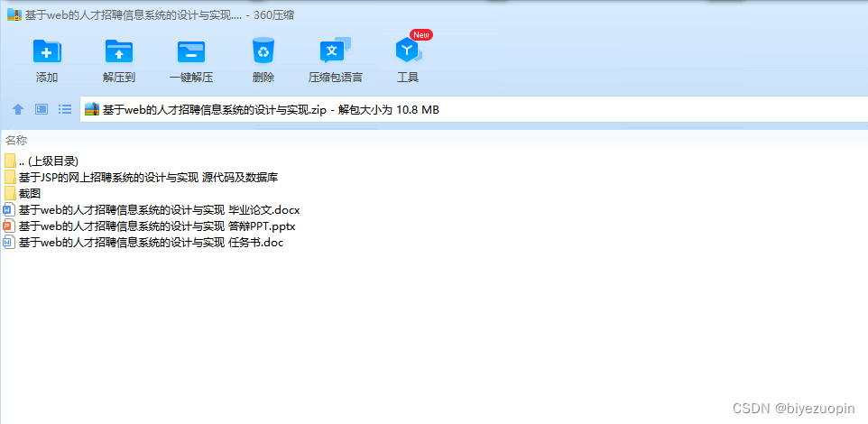This screenshot has width=868, height=424.
Task: Click the 添加 (Add) toolbar icon
Action: coord(47,51)
